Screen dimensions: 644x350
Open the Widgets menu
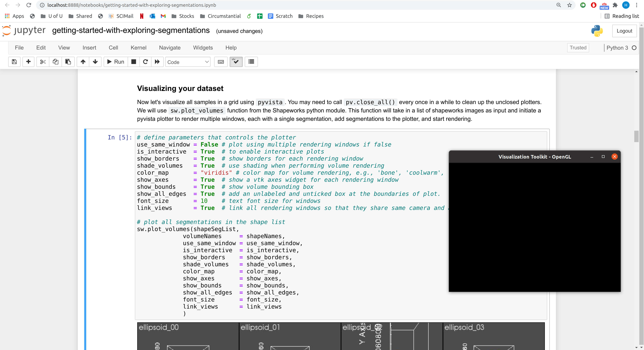pos(203,47)
